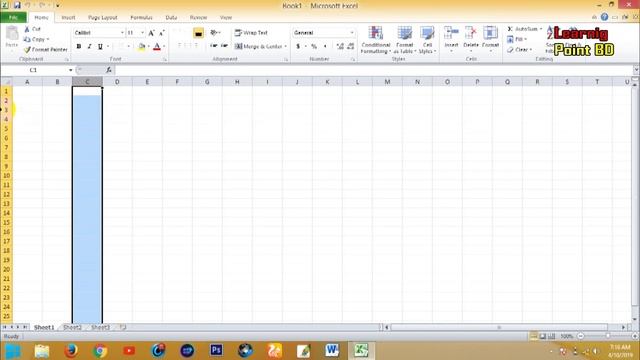Click the Insert cells icon
The width and height of the screenshot is (640, 360).
[451, 33]
